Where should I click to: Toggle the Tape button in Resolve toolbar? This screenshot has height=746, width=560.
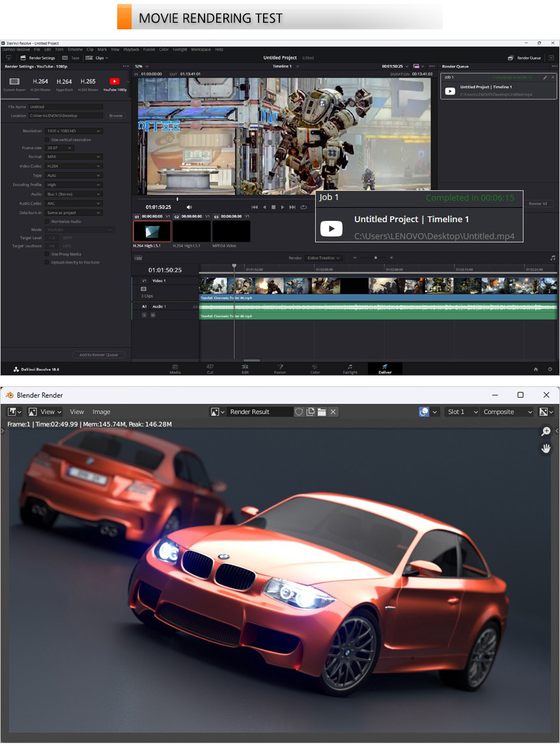(72, 58)
